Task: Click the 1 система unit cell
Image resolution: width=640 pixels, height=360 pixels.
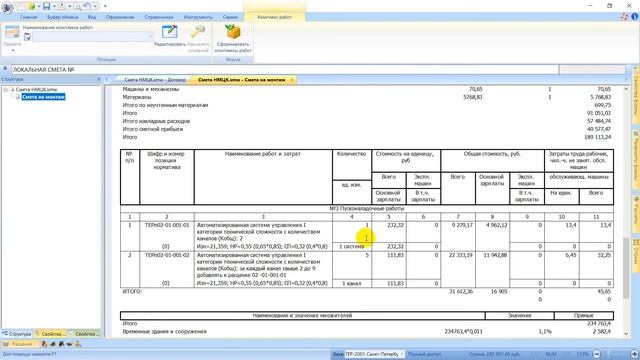Action: (351, 247)
